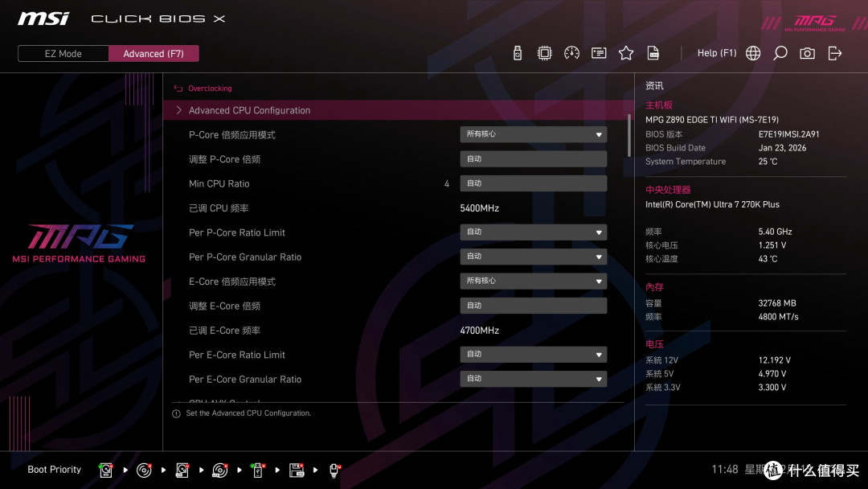Screen dimensions: 868x489
Task: Click the 中央处理器 section heading
Action: (668, 190)
